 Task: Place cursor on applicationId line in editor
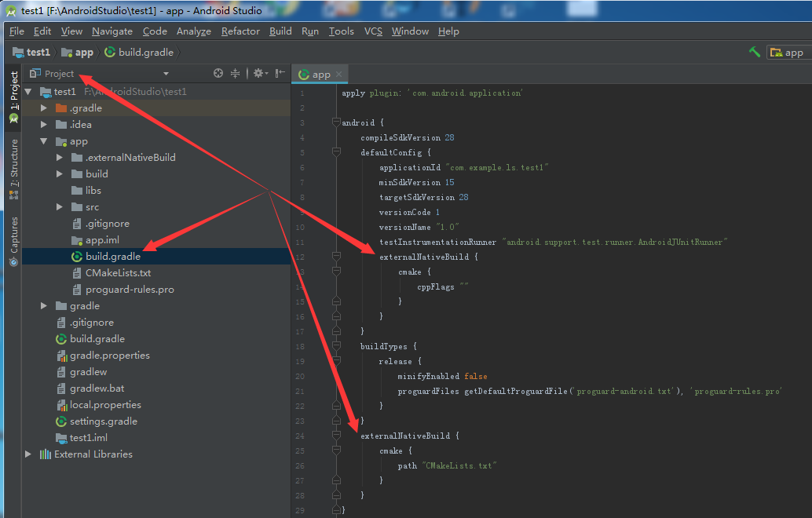[x=463, y=167]
